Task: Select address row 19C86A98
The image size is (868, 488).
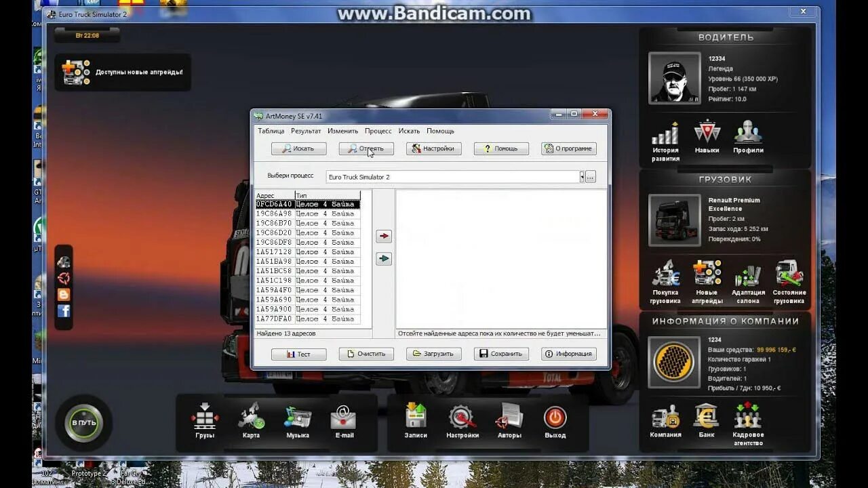Action: point(308,213)
